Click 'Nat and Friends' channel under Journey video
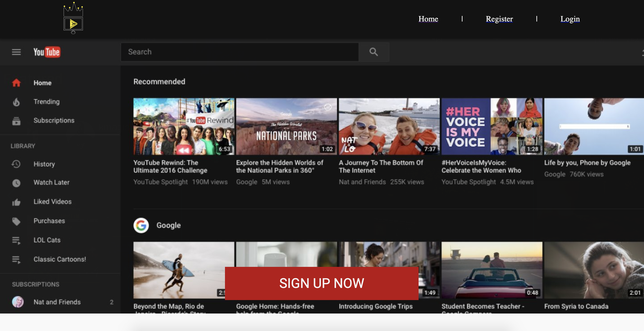Image resolution: width=644 pixels, height=331 pixels. point(362,182)
